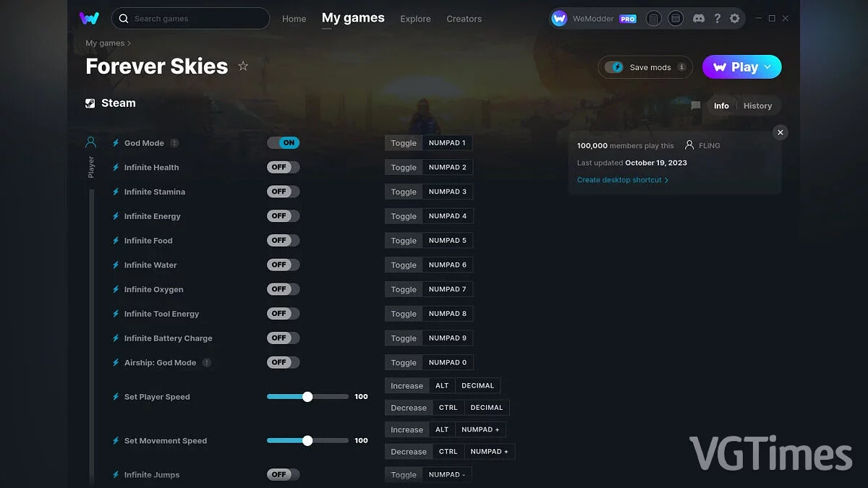The height and width of the screenshot is (488, 868).
Task: Enable Infinite Jumps toggle
Action: coord(283,475)
